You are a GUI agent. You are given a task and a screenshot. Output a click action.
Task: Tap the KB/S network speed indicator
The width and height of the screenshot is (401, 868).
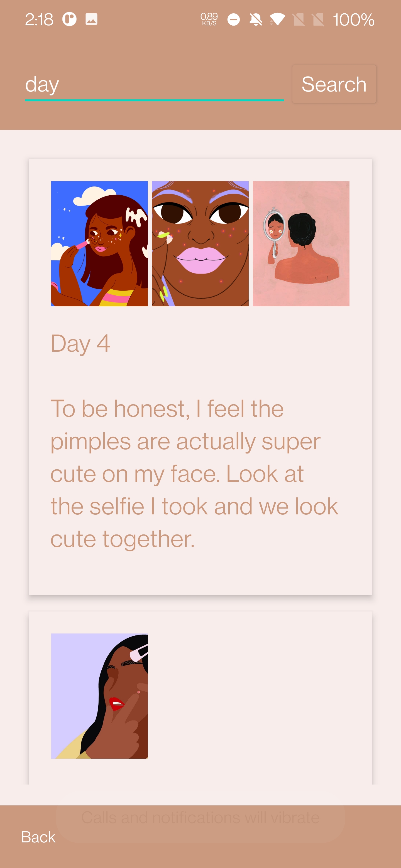coord(209,19)
